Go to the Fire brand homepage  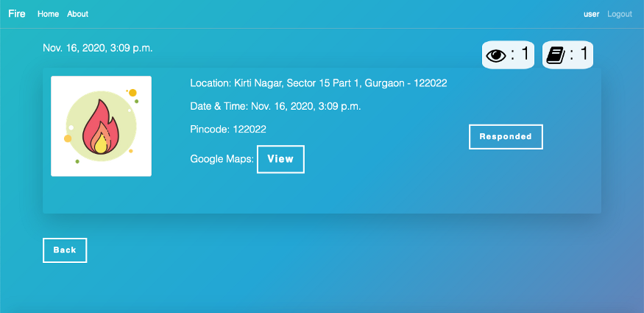point(17,14)
